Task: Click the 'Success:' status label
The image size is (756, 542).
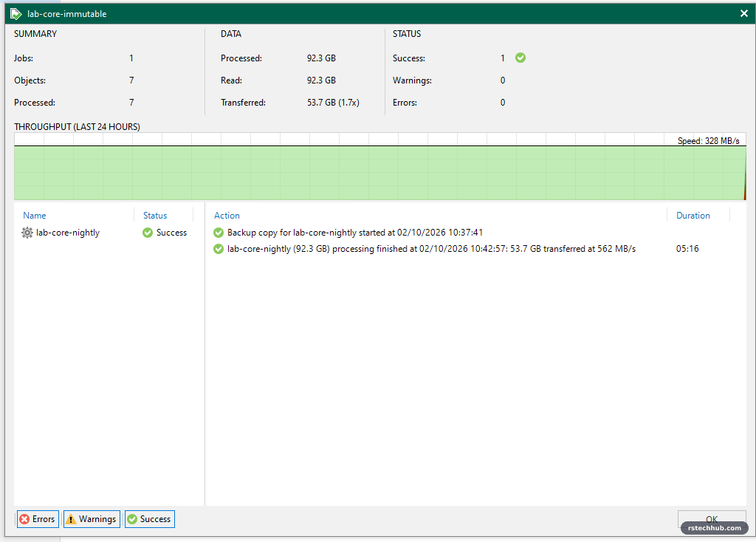Action: click(409, 58)
